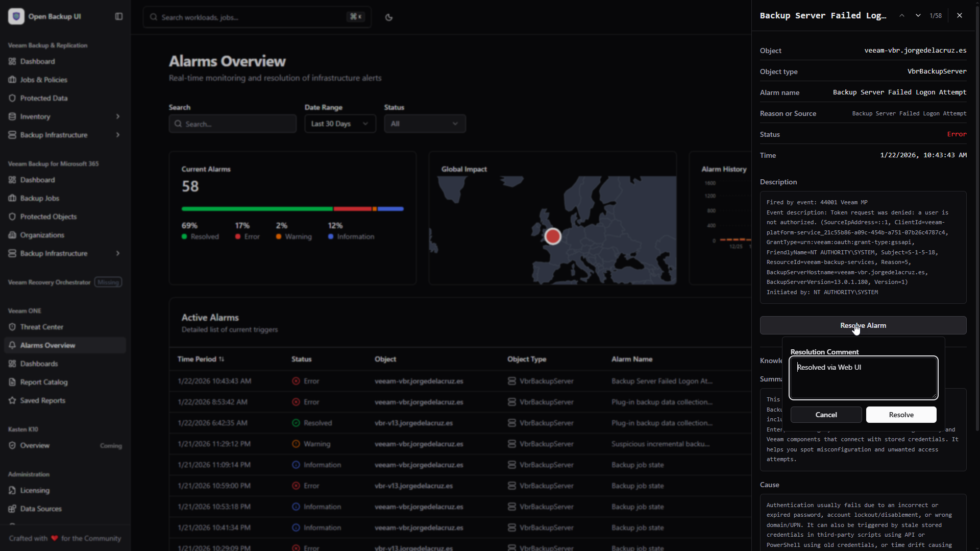Open the Threat Center
The image size is (980, 551).
[41, 327]
